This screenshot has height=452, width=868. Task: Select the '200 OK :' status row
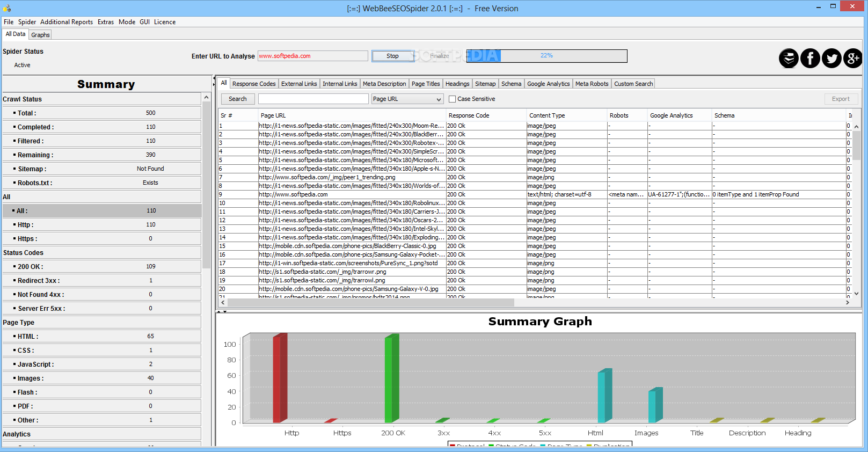[x=102, y=266]
